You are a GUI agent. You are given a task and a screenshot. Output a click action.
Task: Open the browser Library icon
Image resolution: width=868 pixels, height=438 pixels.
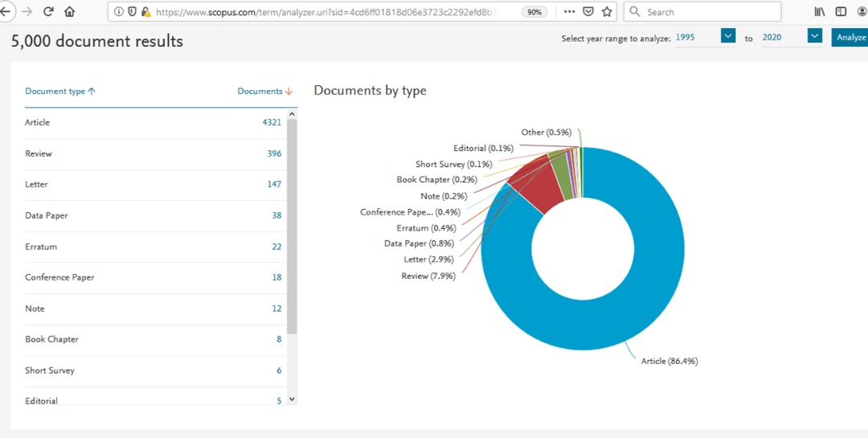(x=820, y=12)
